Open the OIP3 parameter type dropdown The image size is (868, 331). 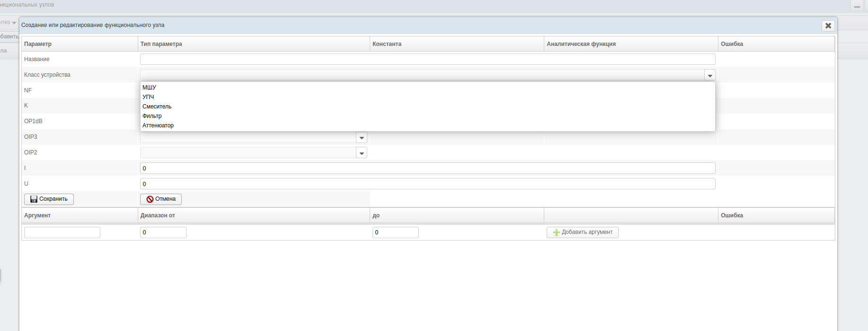click(x=362, y=138)
